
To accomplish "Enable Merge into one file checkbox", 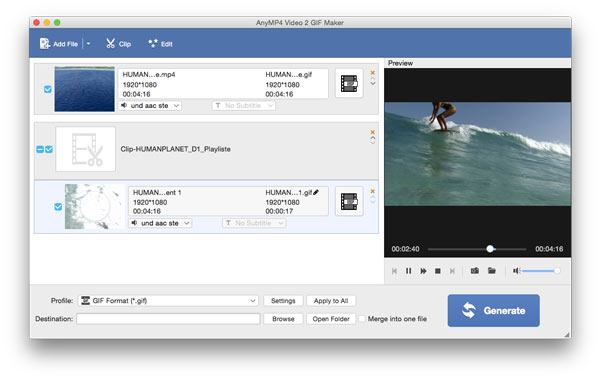I will (x=362, y=319).
